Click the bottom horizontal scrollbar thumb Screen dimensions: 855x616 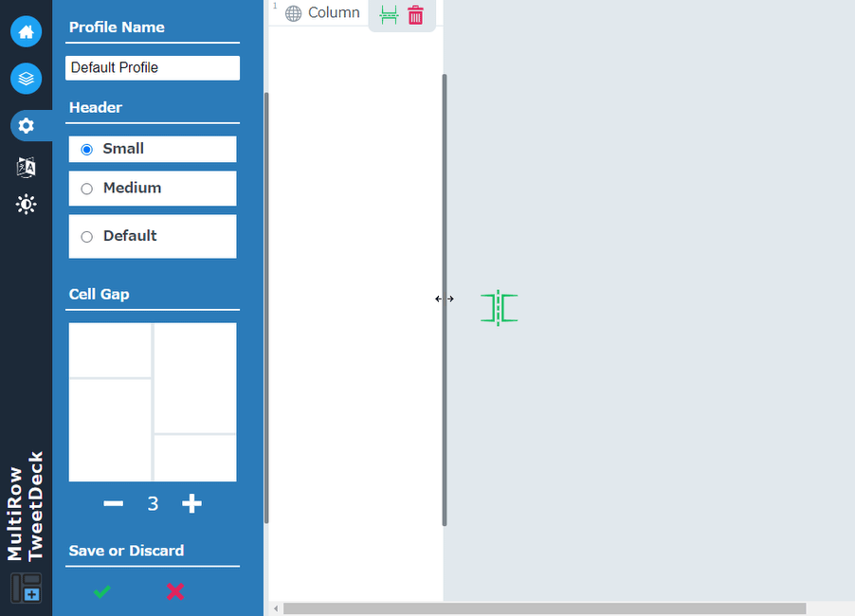point(544,608)
